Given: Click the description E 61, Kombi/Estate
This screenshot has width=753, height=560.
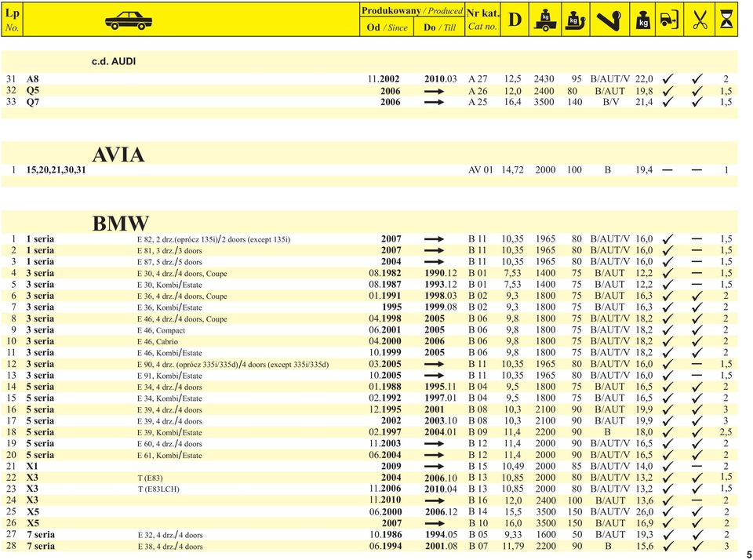Looking at the screenshot, I should point(169,456).
